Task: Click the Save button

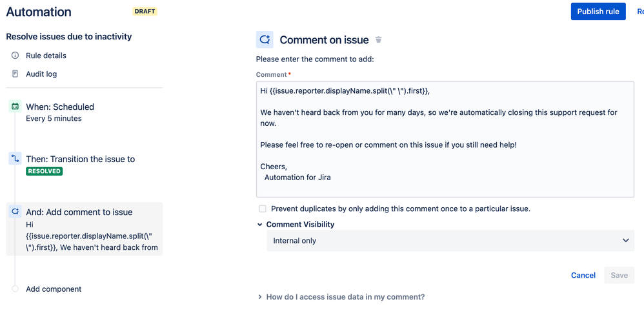Action: (x=619, y=276)
